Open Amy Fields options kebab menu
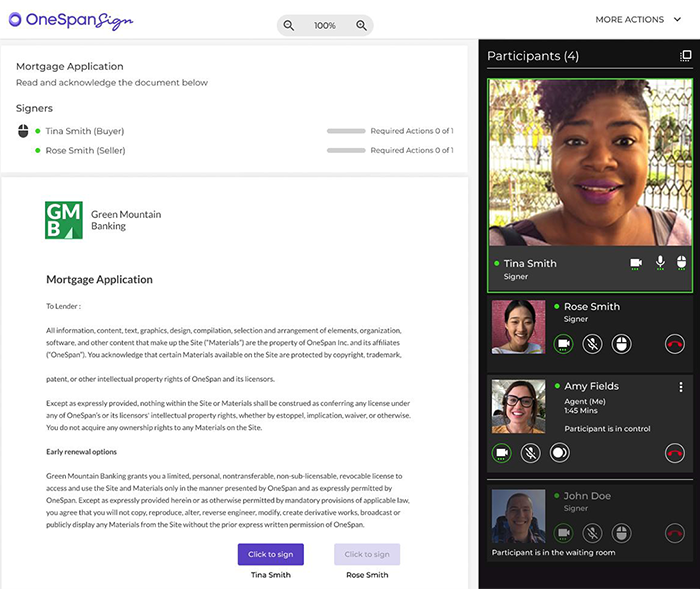 pyautogui.click(x=681, y=387)
